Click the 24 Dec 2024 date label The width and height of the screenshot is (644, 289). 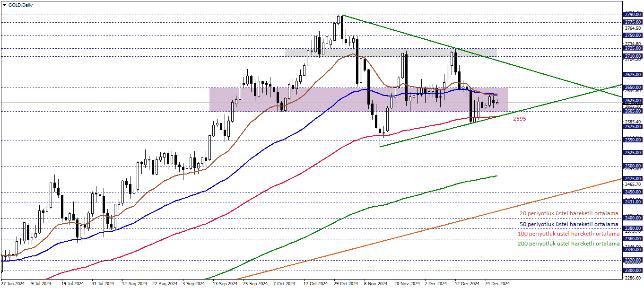(497, 284)
